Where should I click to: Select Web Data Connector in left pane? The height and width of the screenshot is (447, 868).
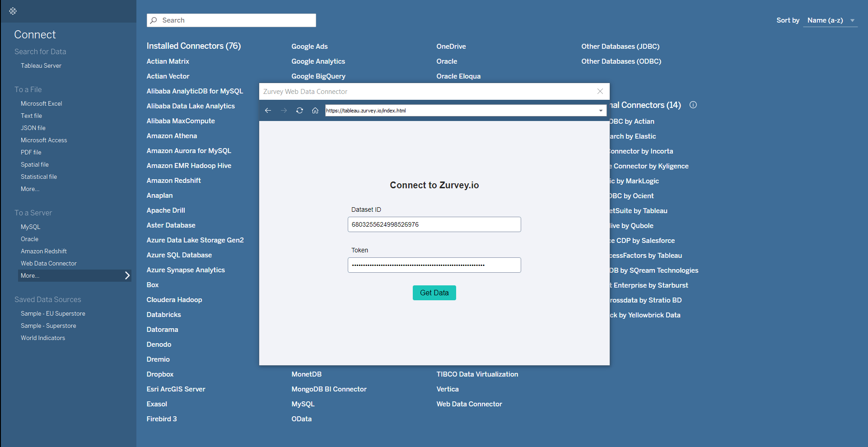[x=49, y=263]
